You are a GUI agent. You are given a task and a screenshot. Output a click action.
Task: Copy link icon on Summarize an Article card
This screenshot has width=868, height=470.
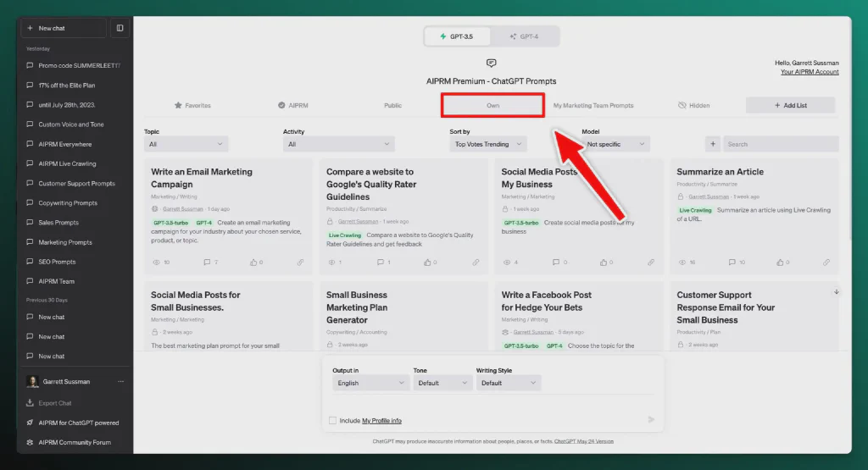point(826,262)
